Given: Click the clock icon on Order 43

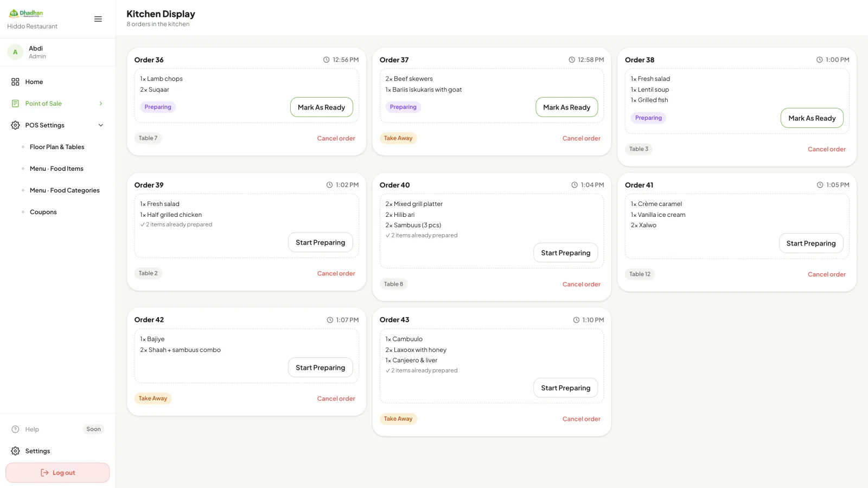Looking at the screenshot, I should (x=576, y=320).
